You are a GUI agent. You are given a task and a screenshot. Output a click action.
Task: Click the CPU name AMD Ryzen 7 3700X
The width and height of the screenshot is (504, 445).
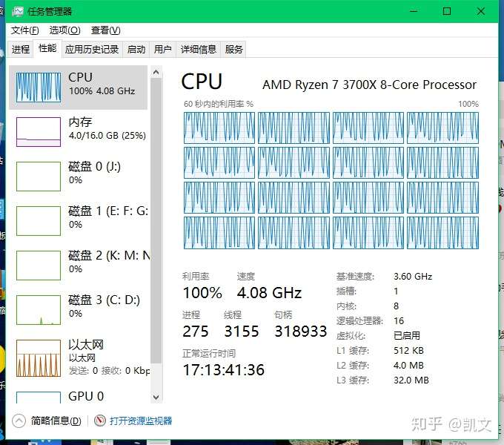pos(369,85)
